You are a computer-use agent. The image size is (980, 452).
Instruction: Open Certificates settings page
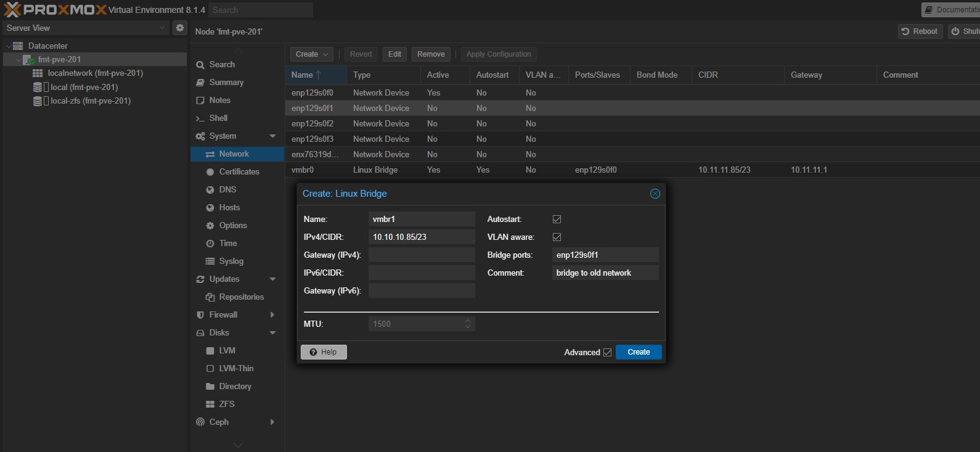(x=239, y=171)
